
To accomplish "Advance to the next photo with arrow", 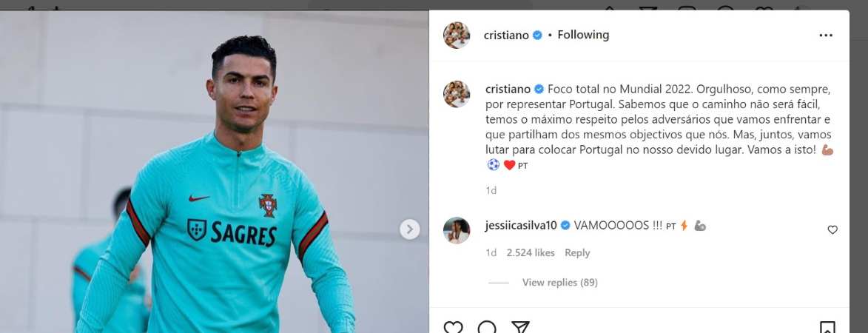I will tap(410, 229).
